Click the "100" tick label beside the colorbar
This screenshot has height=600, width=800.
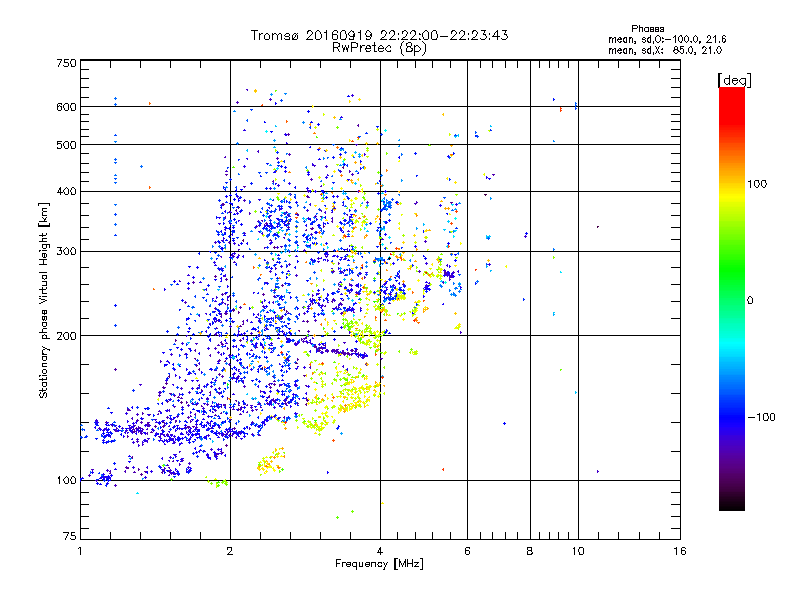[757, 184]
